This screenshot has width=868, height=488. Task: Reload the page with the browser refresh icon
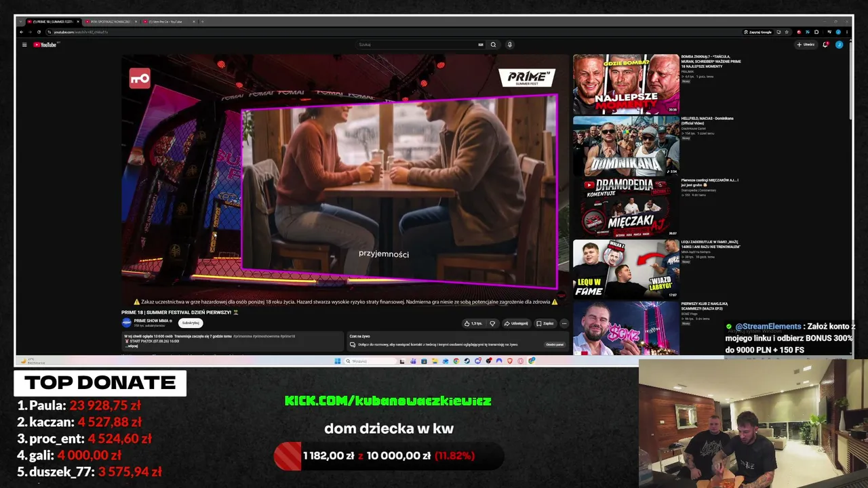pos(39,32)
